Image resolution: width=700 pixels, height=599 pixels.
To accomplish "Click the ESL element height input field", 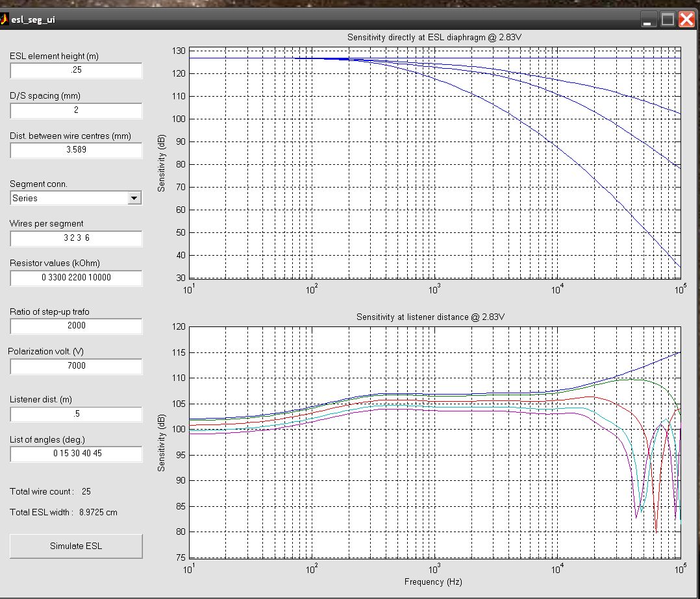I will coord(76,70).
